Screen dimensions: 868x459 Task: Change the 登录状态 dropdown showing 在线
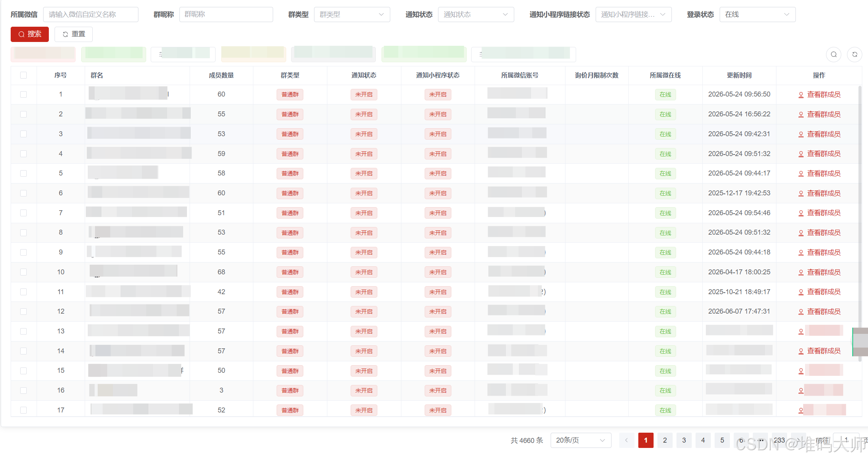[x=757, y=14]
